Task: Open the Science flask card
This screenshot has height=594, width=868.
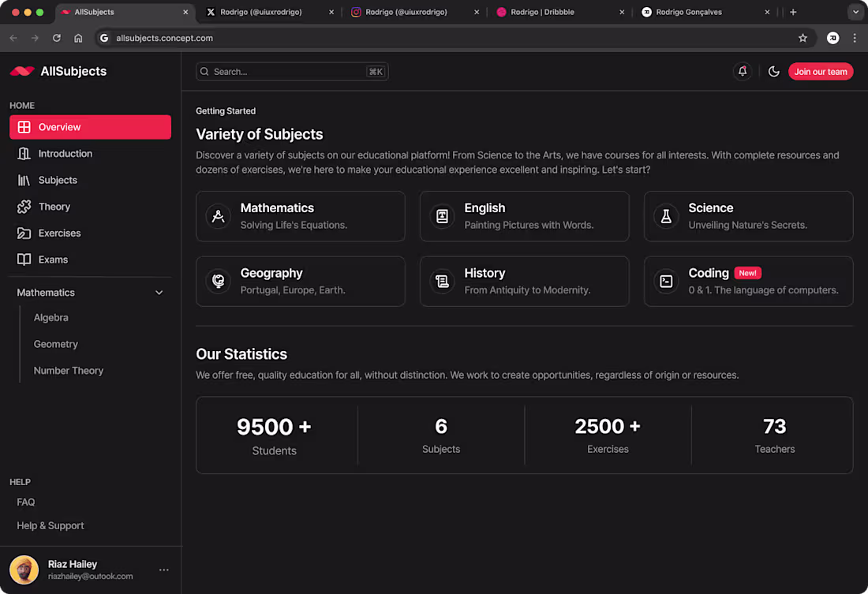Action: (748, 216)
